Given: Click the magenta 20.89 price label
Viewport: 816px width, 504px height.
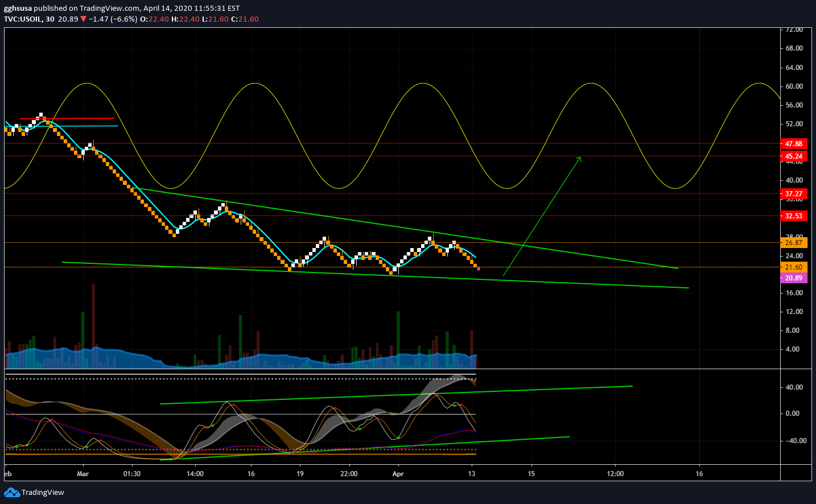Looking at the screenshot, I should click(794, 278).
